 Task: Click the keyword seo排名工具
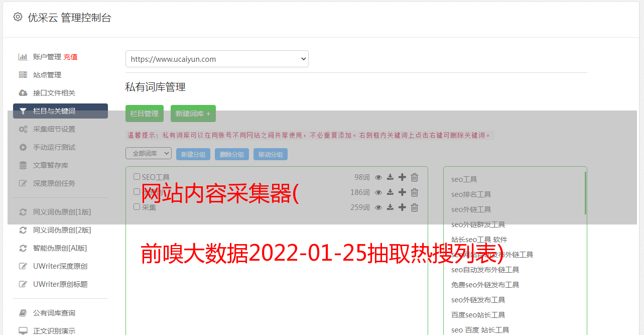471,194
